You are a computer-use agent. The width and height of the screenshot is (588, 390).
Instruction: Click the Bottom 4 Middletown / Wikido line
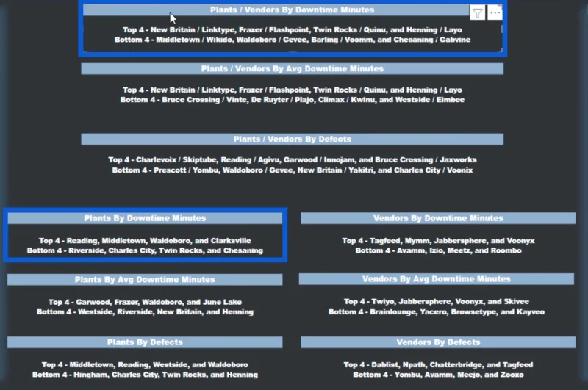[x=292, y=40]
